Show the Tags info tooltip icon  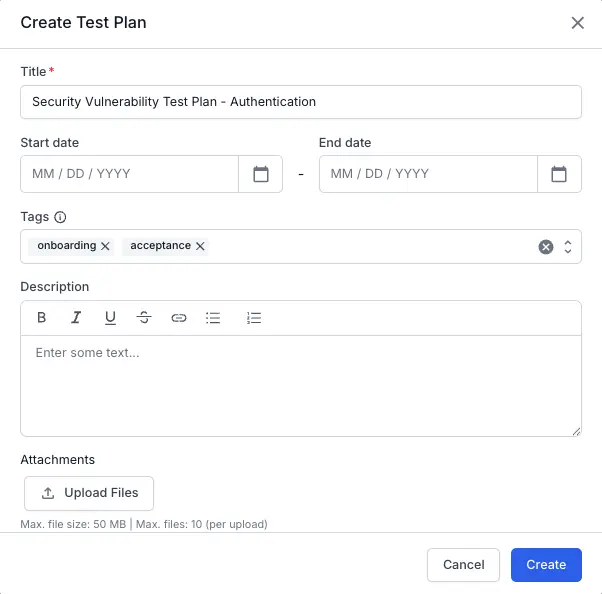[60, 217]
